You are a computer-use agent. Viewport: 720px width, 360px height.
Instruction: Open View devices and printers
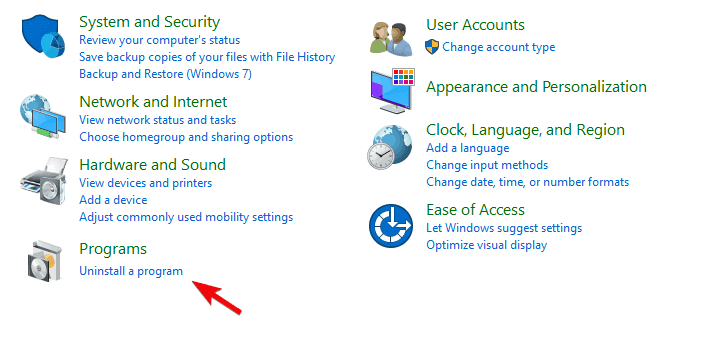coord(146,183)
